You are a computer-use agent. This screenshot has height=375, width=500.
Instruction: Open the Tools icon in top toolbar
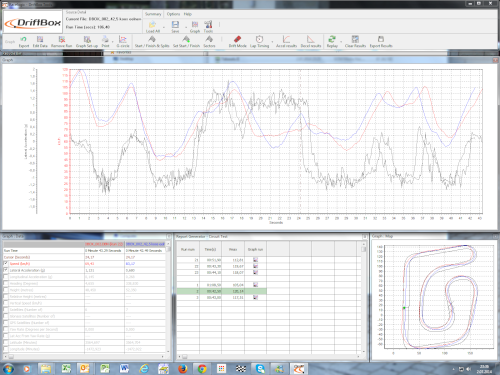pyautogui.click(x=208, y=25)
